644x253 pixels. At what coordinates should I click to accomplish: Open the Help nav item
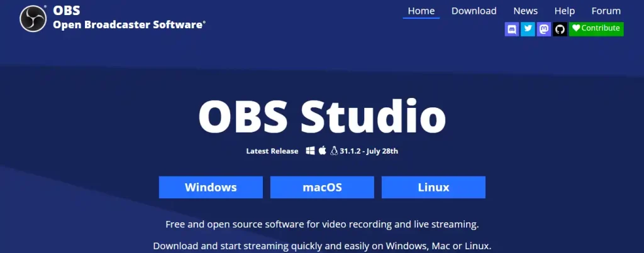coord(564,11)
